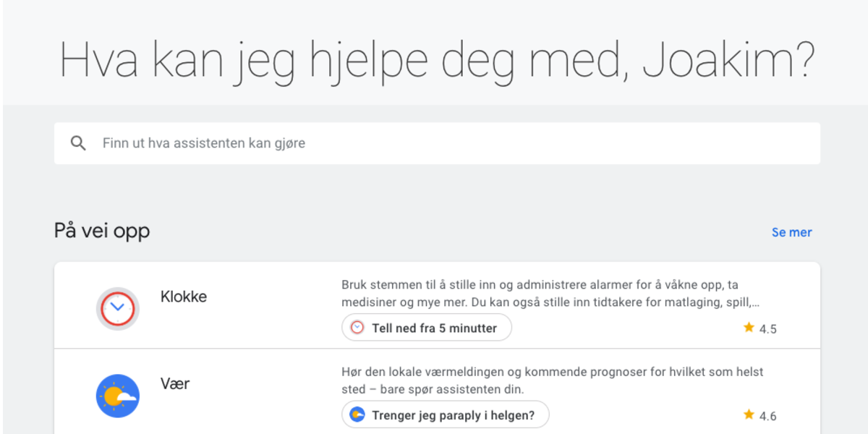The width and height of the screenshot is (868, 434).
Task: Click the Vær description text
Action: tap(552, 381)
